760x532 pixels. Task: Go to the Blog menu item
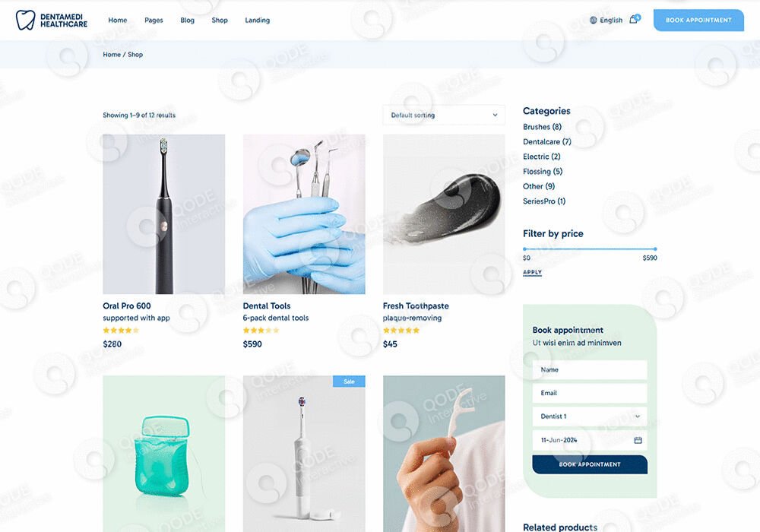187,21
